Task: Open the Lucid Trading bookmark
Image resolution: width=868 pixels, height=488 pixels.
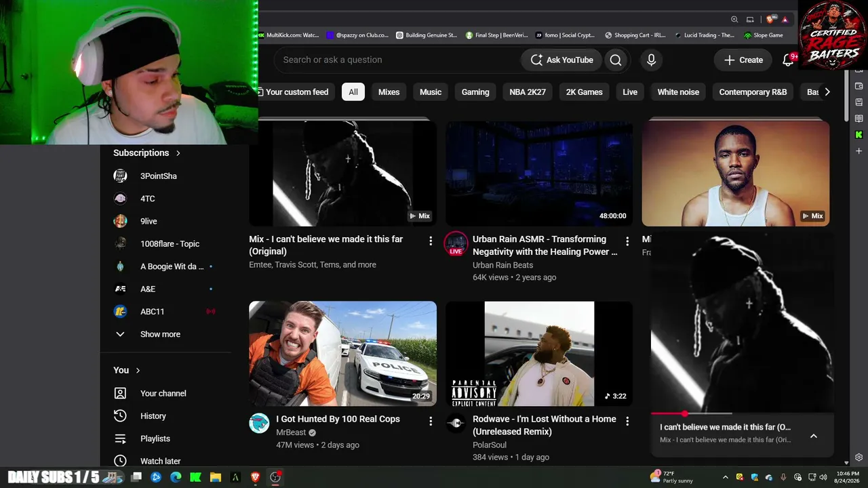Action: coord(705,35)
